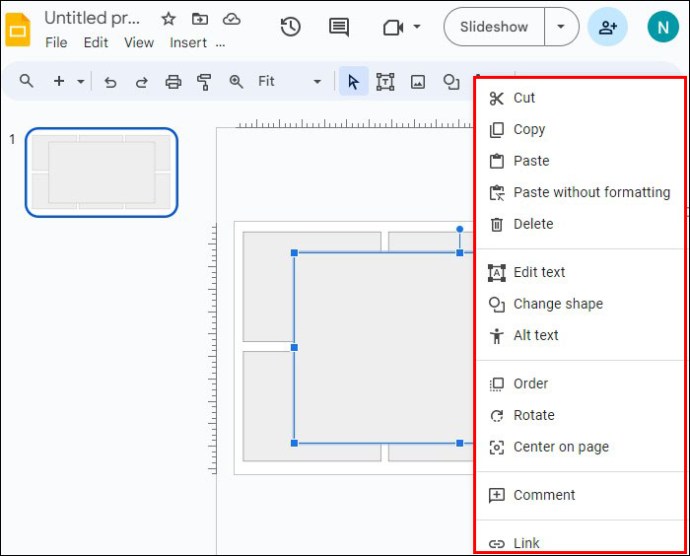Check the cloud save status icon
The width and height of the screenshot is (690, 556).
[231, 19]
